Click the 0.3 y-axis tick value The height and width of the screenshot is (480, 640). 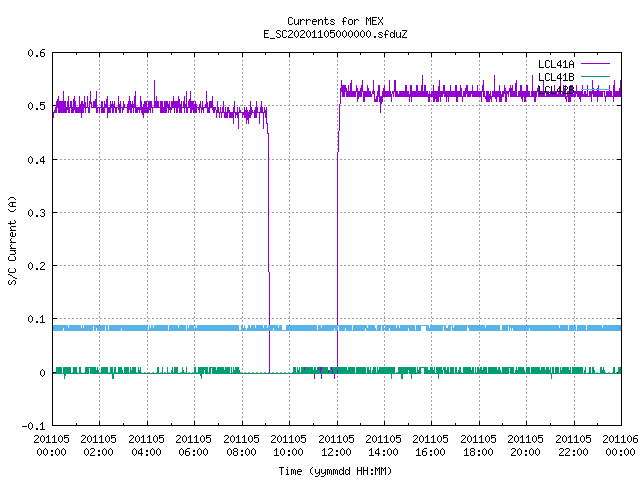[36, 213]
